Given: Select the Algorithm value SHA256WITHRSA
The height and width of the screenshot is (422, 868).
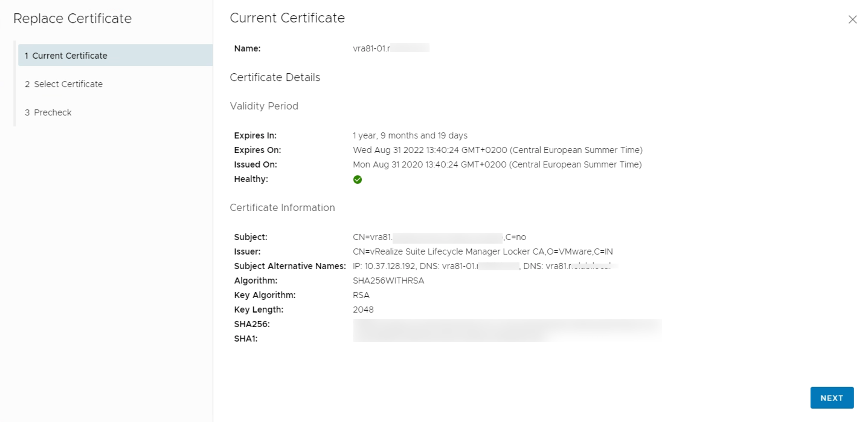Looking at the screenshot, I should tap(388, 281).
